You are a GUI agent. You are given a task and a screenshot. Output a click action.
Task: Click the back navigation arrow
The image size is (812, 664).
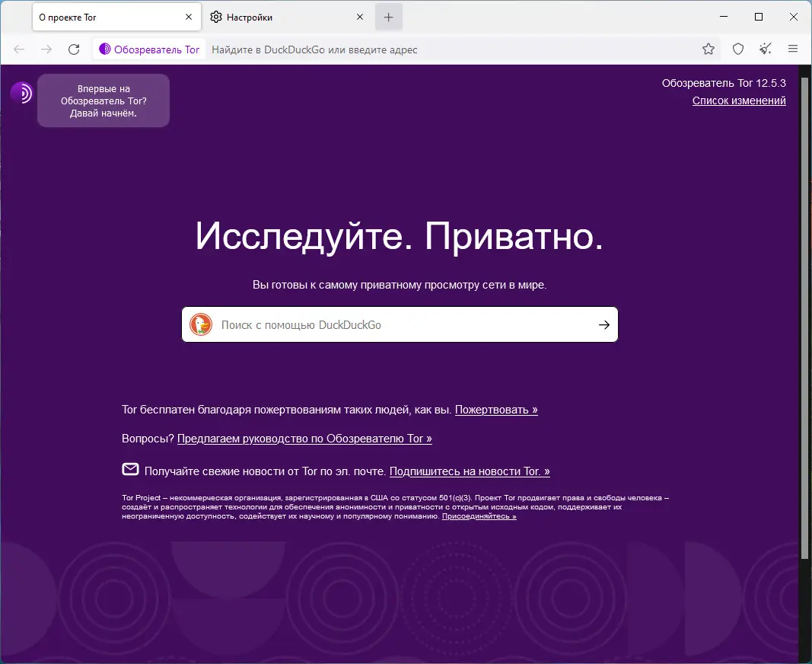click(19, 49)
